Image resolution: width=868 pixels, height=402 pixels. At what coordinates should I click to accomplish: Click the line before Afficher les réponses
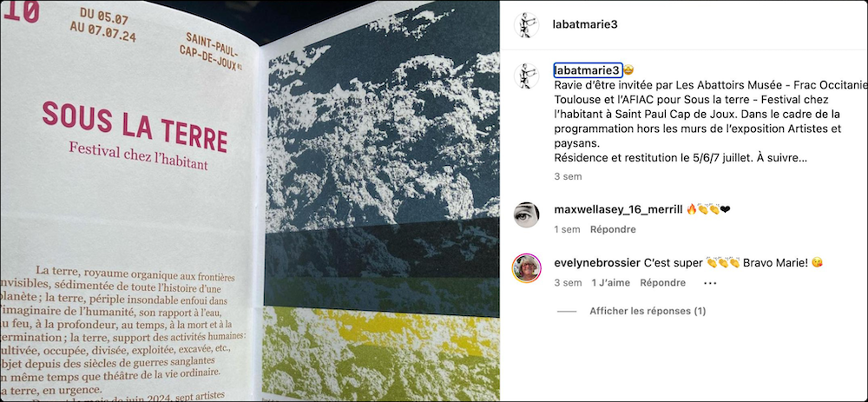(566, 311)
